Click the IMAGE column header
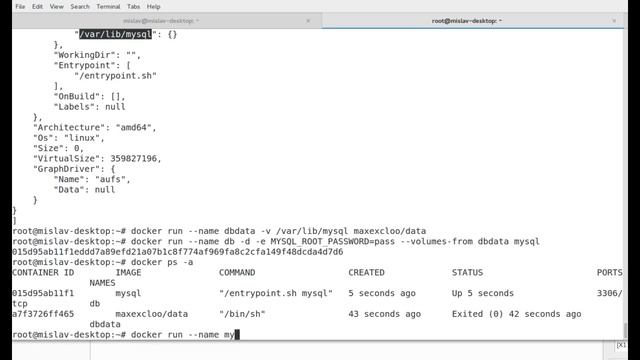This screenshot has height=360, width=640. pos(128,273)
